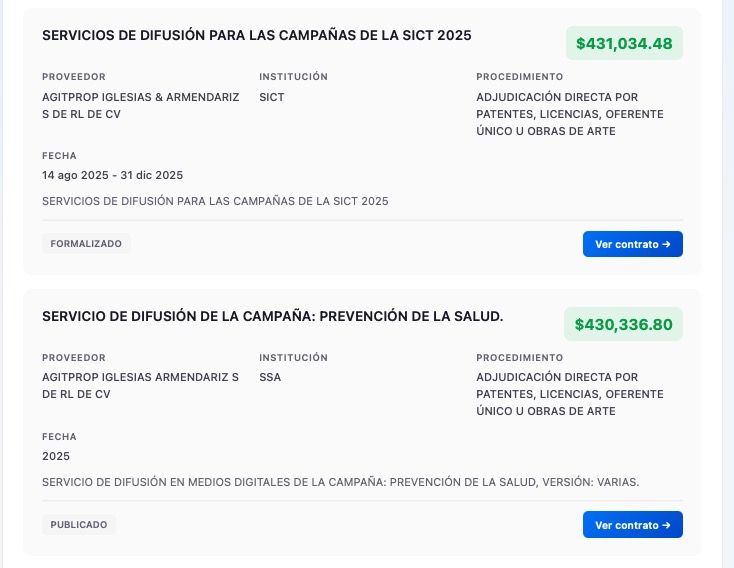Click the first card's description under the date range
This screenshot has height=568, width=734.
(215, 201)
